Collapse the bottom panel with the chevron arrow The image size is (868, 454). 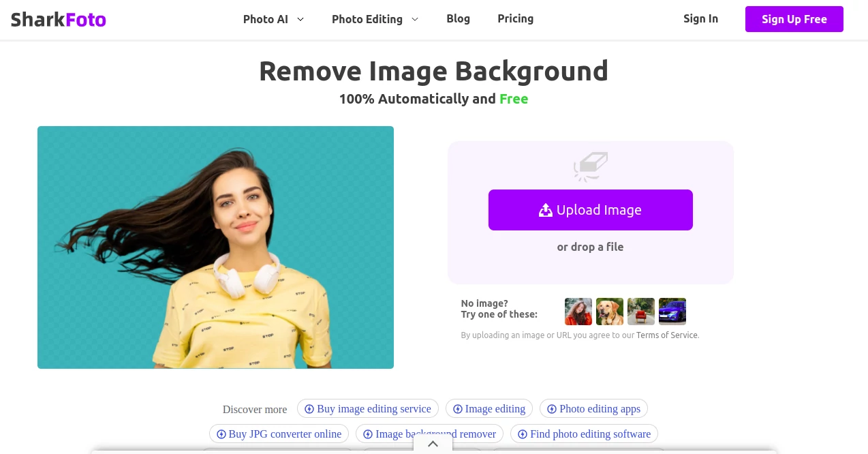point(433,444)
